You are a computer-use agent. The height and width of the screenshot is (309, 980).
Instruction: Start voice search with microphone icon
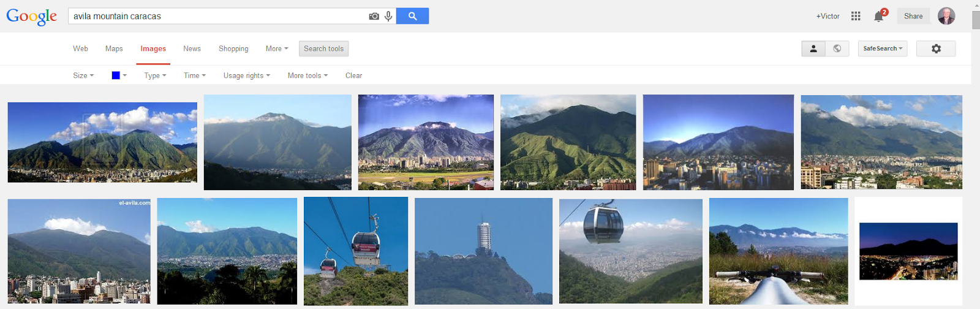point(388,16)
